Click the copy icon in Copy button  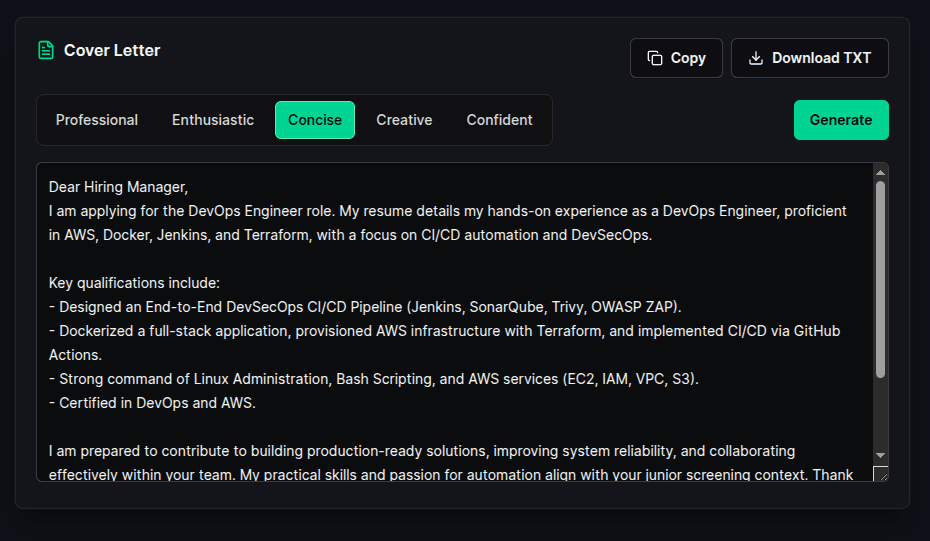(655, 58)
